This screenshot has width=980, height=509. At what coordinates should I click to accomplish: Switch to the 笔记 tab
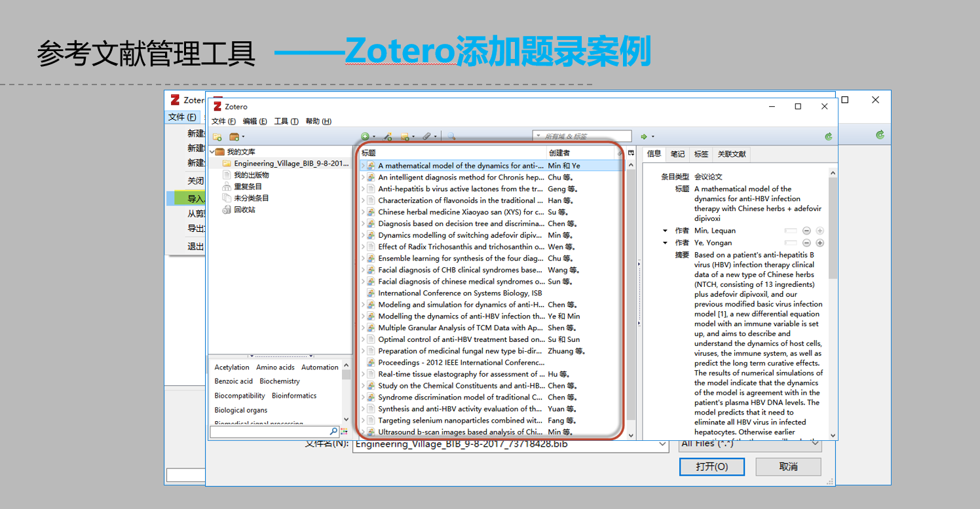[677, 154]
